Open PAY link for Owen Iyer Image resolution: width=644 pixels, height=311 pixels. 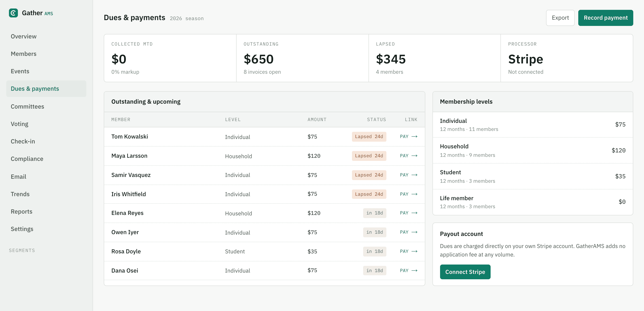point(409,232)
